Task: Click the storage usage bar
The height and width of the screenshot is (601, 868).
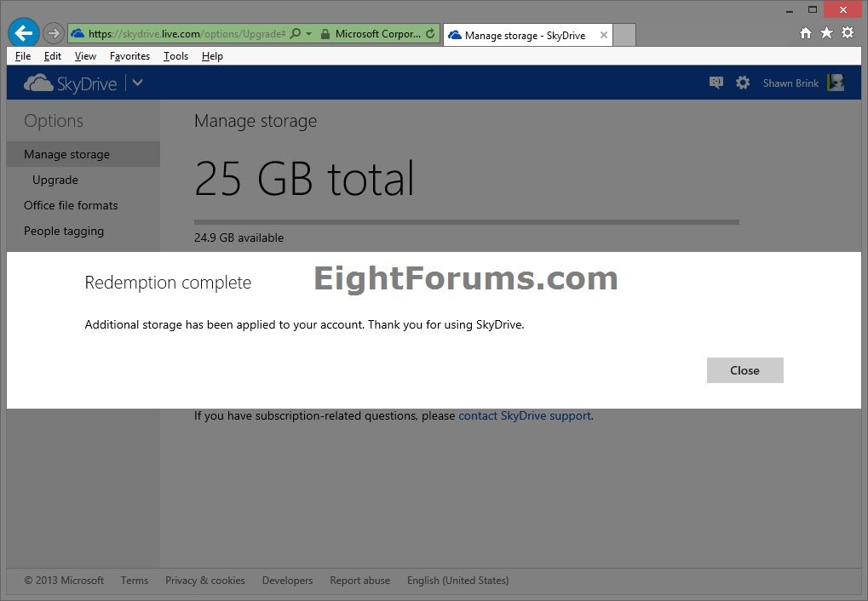Action: click(x=466, y=221)
